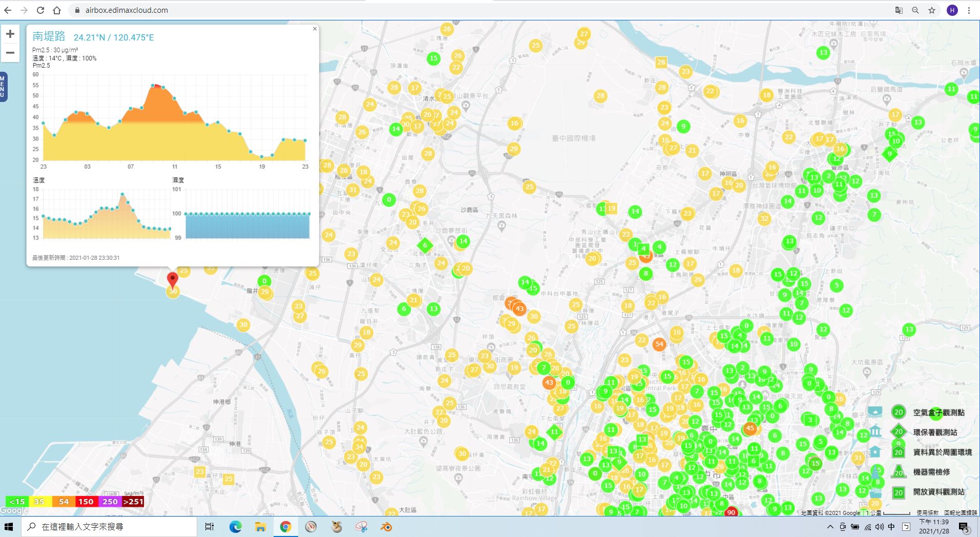Open the square 28 open-data station marker
The height and width of the screenshot is (537, 980).
[x=661, y=63]
